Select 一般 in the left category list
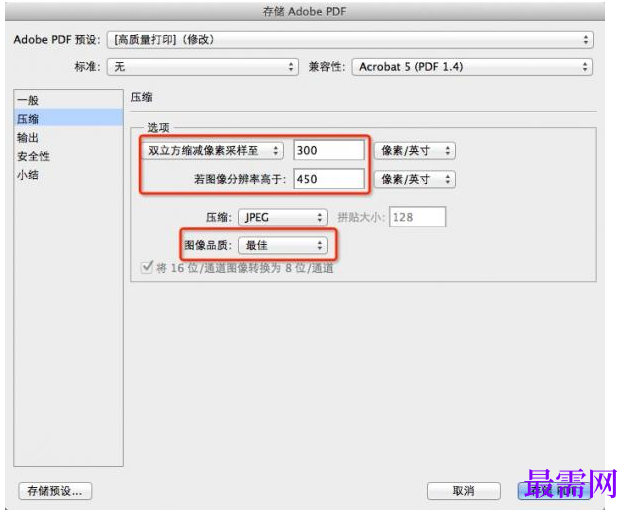Image resolution: width=636 pixels, height=515 pixels. (x=68, y=100)
